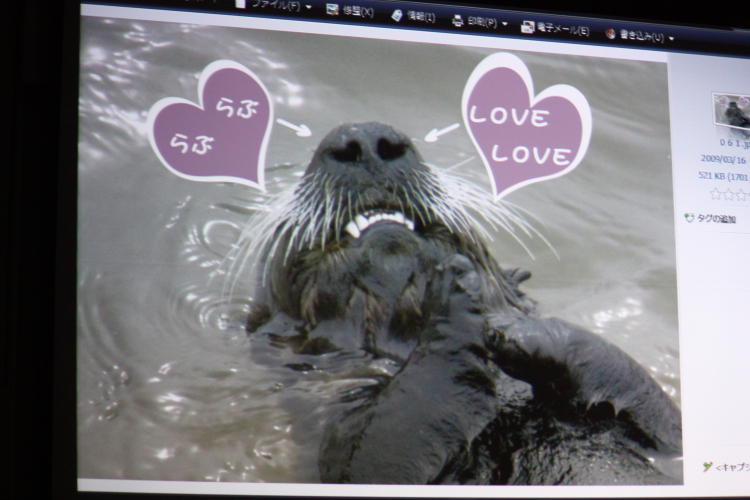Click the file name 061.jp
750x500 pixels.
pyautogui.click(x=735, y=143)
